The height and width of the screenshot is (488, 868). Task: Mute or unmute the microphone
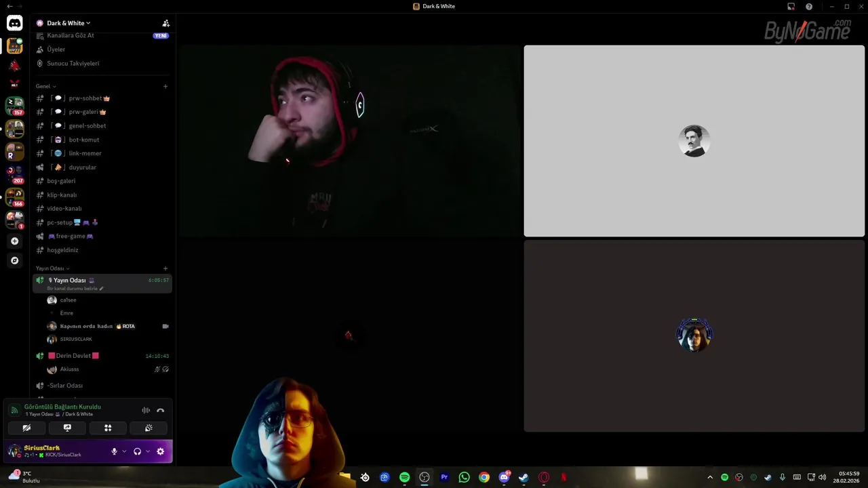coord(114,451)
